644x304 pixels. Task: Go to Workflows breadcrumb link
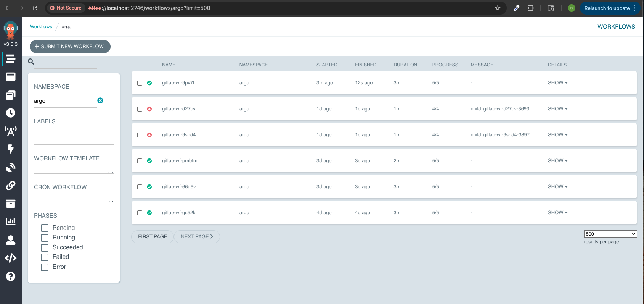coord(41,27)
